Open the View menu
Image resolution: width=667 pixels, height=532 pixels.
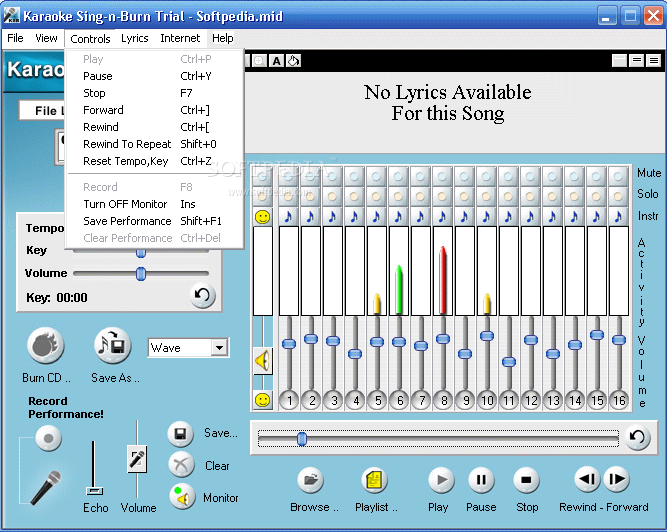(x=46, y=38)
